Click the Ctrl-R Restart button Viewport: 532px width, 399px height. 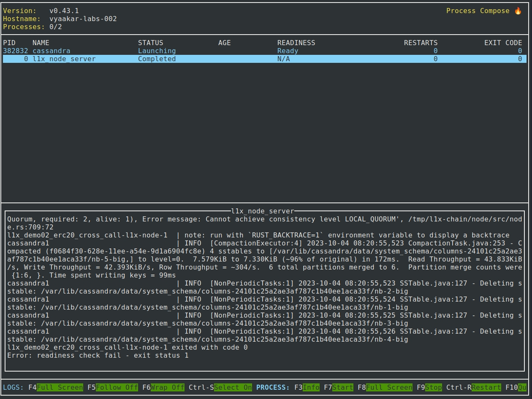486,387
